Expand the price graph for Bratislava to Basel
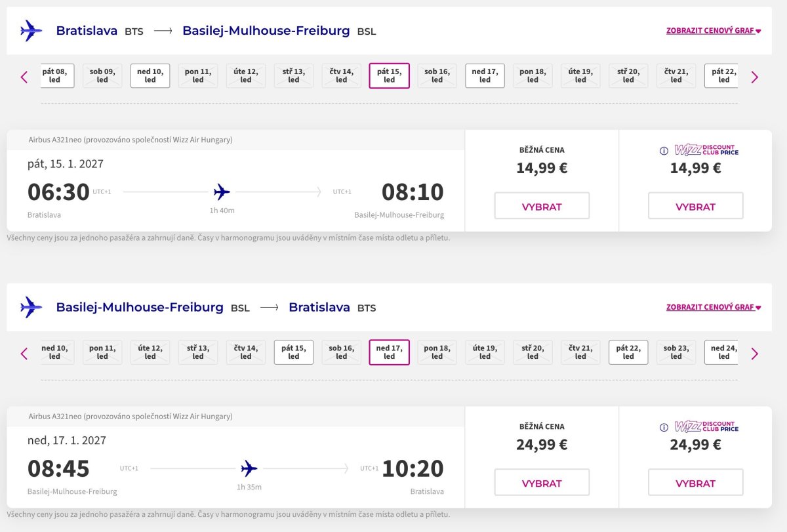Viewport: 787px width, 532px height. pyautogui.click(x=714, y=31)
